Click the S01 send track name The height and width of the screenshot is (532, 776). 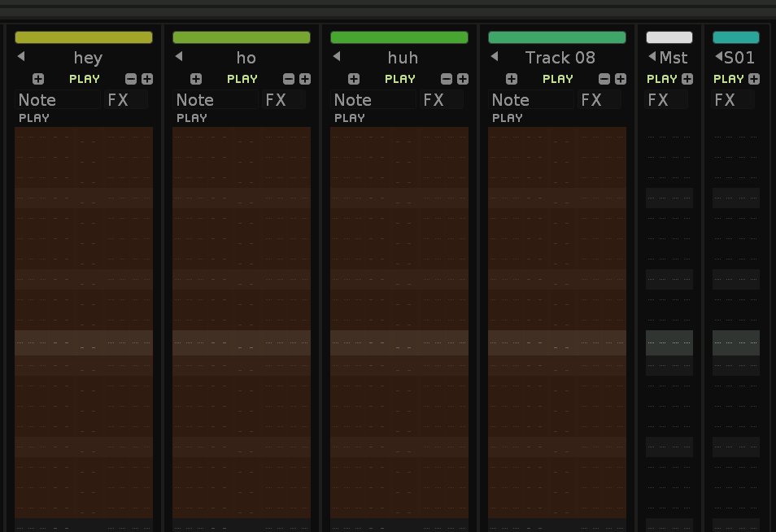point(739,58)
